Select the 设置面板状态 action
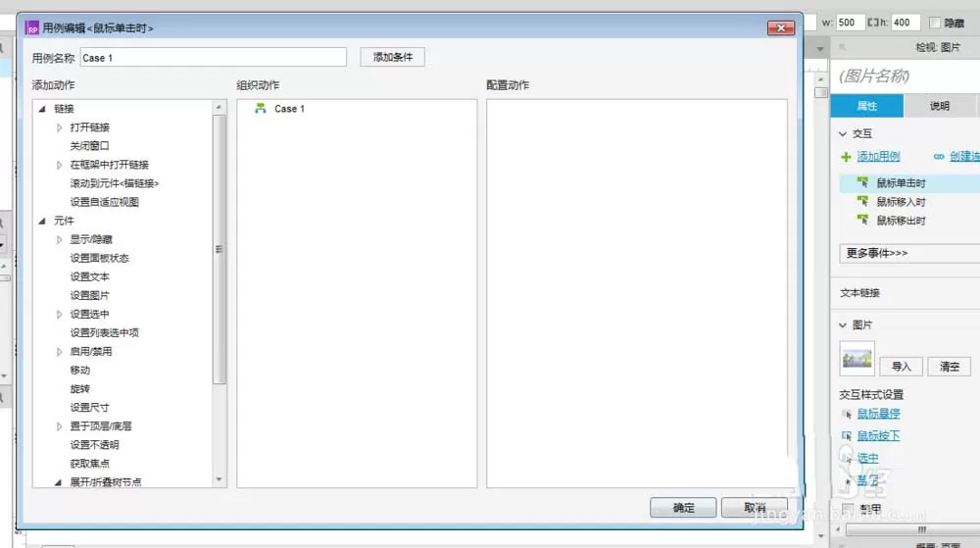The image size is (980, 548). click(x=99, y=258)
